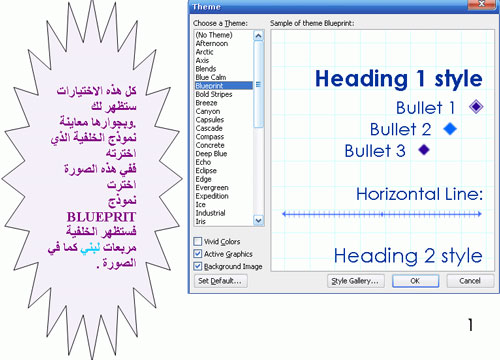Click the theme list scroll up arrow
This screenshot has width=500, height=360.
coord(258,36)
